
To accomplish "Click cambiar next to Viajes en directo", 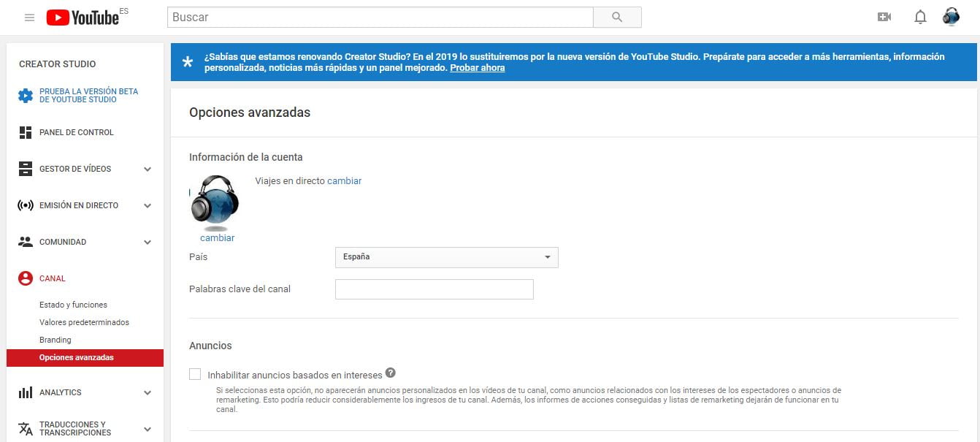I will coord(344,180).
